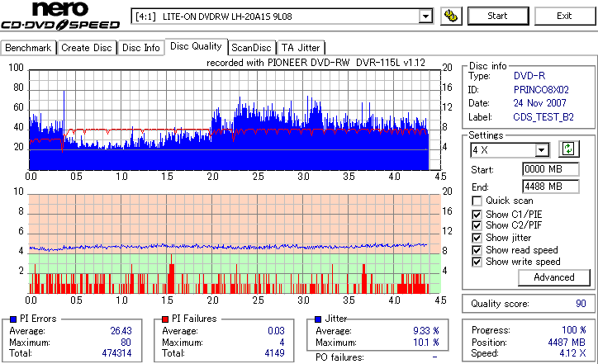The image size is (598, 364).
Task: Click PI Errors total 474314
Action: 116,353
